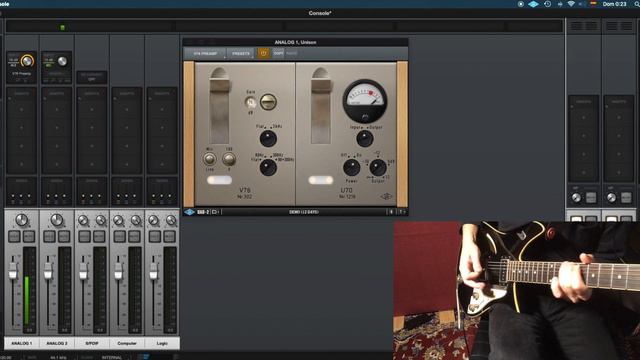
Task: Click the 44.1 kHz sample rate in status bar
Action: tap(58, 357)
